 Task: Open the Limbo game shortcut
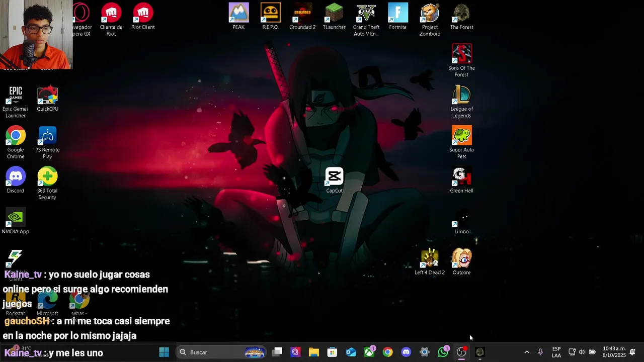pyautogui.click(x=461, y=221)
